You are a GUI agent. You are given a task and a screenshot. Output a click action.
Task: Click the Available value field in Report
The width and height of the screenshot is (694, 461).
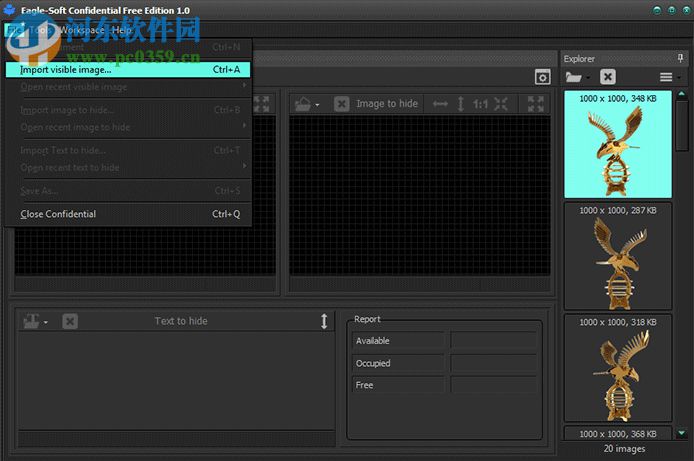point(494,341)
